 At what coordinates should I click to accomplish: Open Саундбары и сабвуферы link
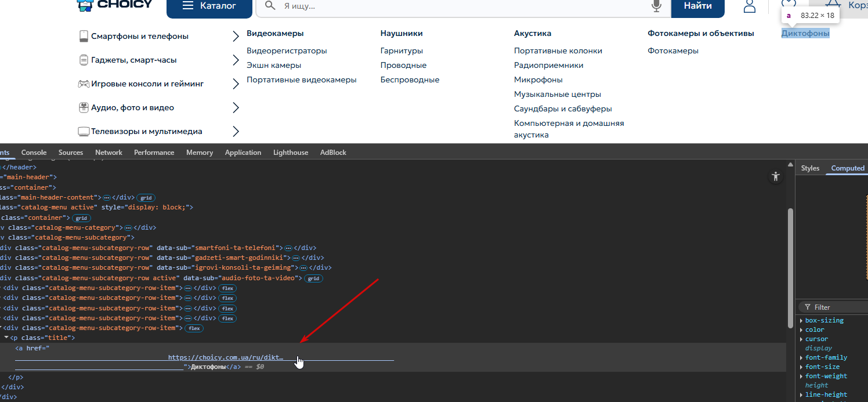pos(563,109)
